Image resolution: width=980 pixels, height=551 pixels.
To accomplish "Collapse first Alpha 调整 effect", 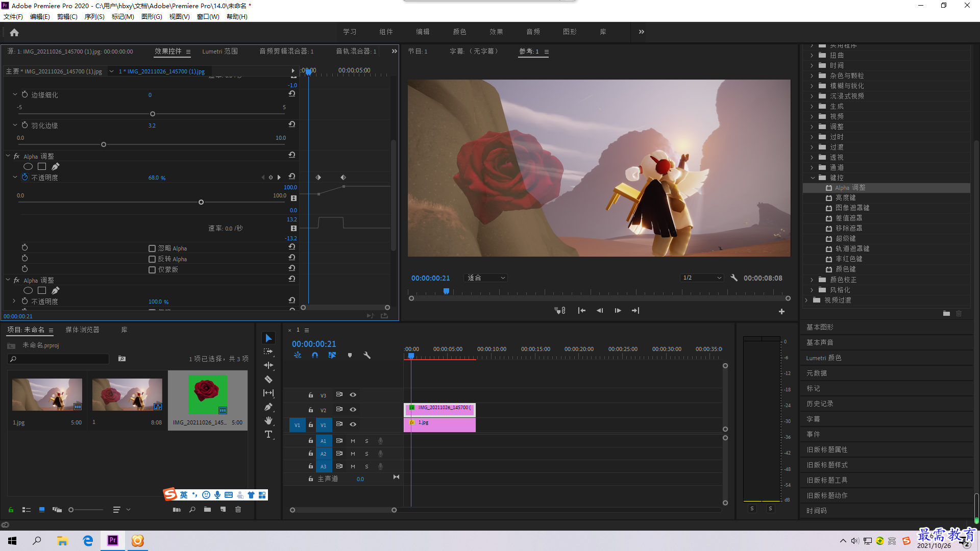I will (x=8, y=156).
